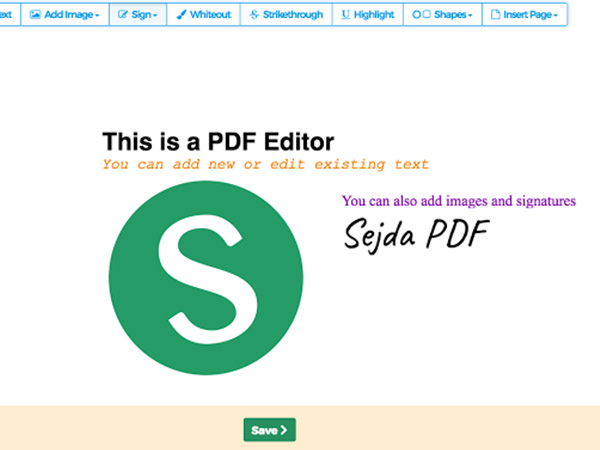Viewport: 600px width, 450px height.
Task: Click the picture icon in Add Image
Action: (35, 15)
